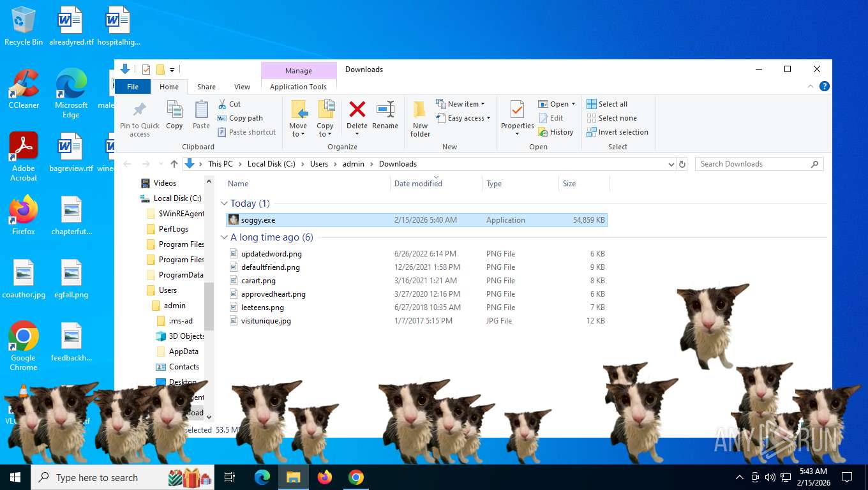Click the Paste ribbon icon
Screen dimensions: 868x490
tap(201, 110)
